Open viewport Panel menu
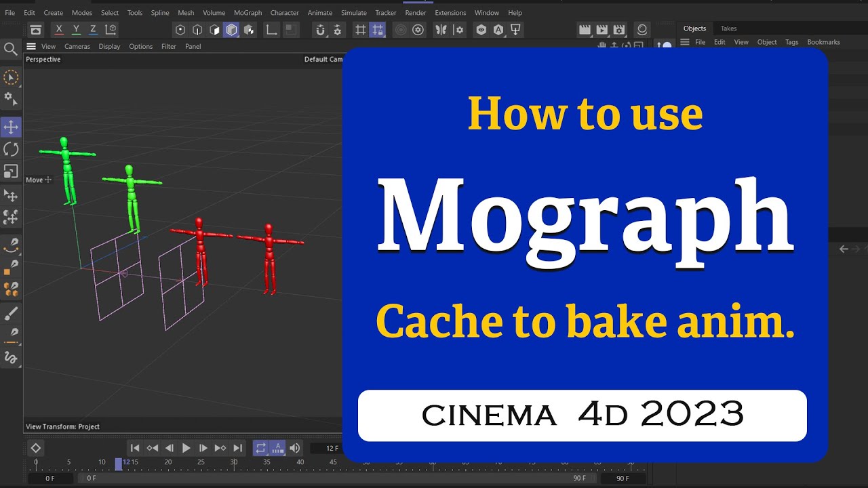This screenshot has height=488, width=868. [x=193, y=46]
